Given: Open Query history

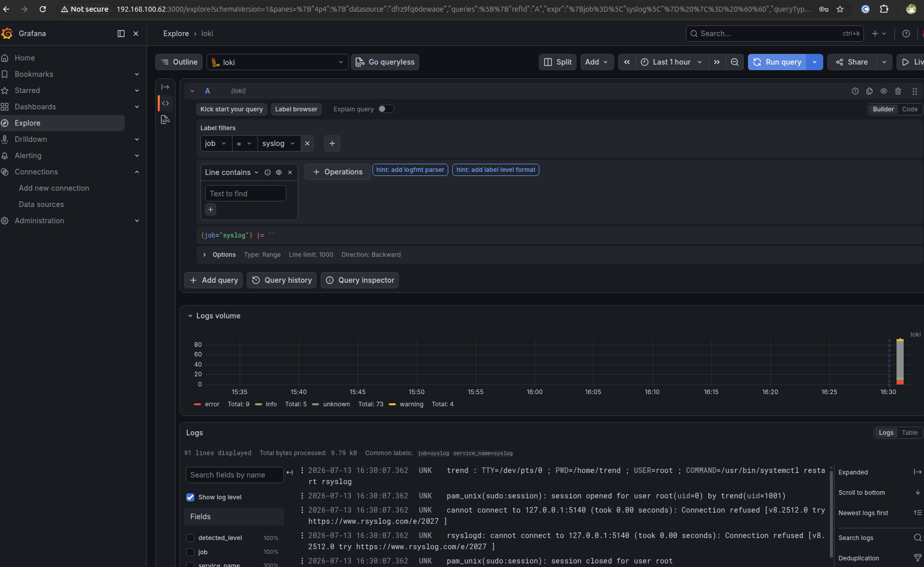Looking at the screenshot, I should pos(282,280).
